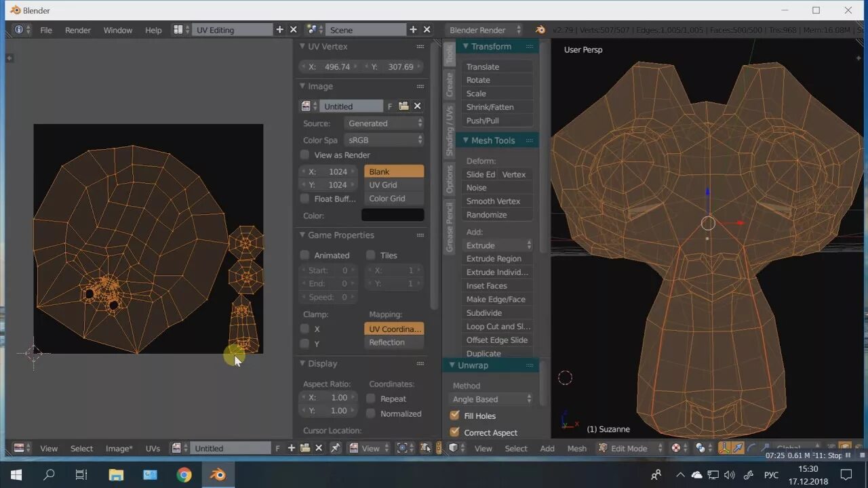The width and height of the screenshot is (868, 488).
Task: Select the Color Grid generated type
Action: 394,199
